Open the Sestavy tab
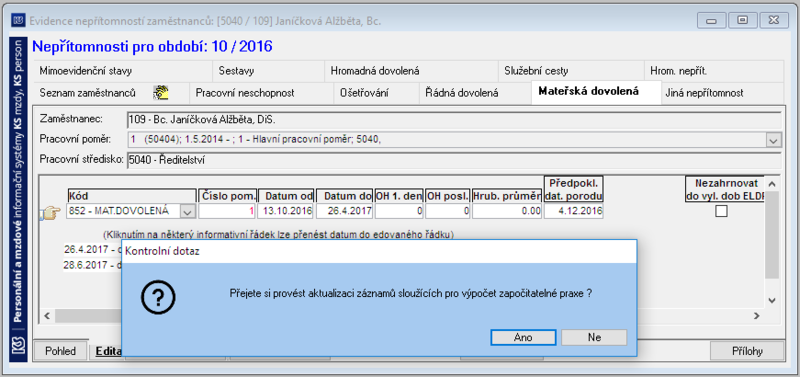The height and width of the screenshot is (377, 800). click(268, 71)
